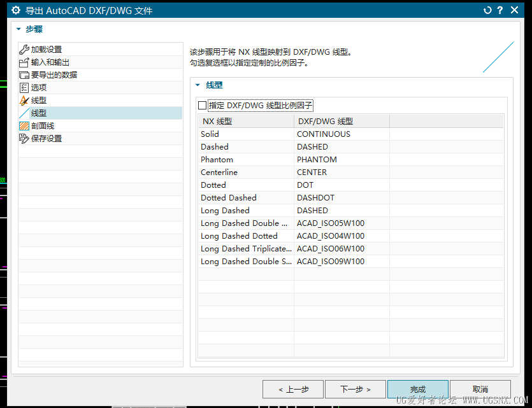Select the ACAD_ISO09W100 cell
The image size is (532, 408).
coord(341,261)
